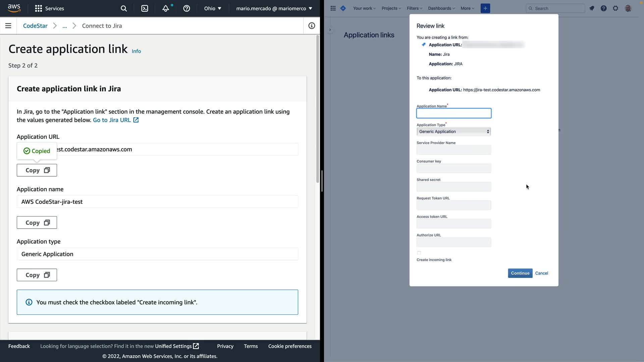Click AWS help question mark icon
The width and height of the screenshot is (644, 362).
[x=186, y=8]
